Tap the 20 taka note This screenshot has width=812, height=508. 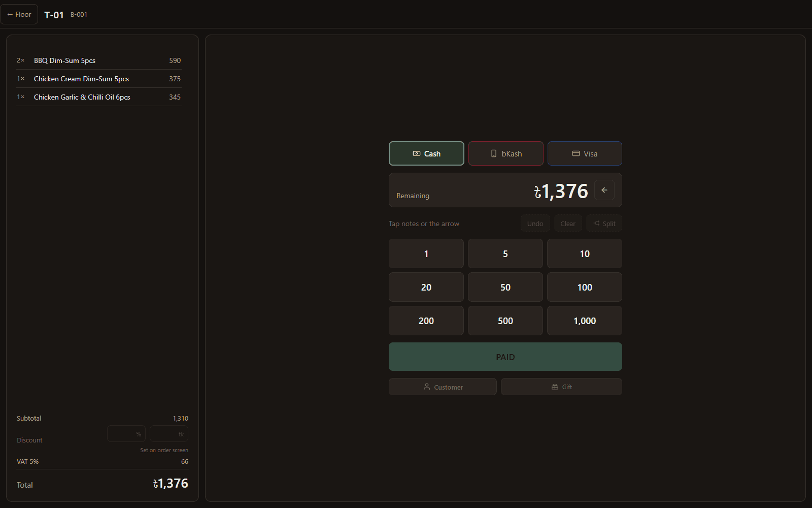point(426,287)
